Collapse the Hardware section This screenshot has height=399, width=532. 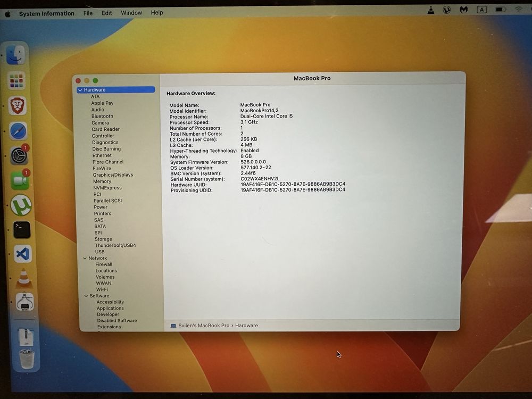click(x=80, y=90)
